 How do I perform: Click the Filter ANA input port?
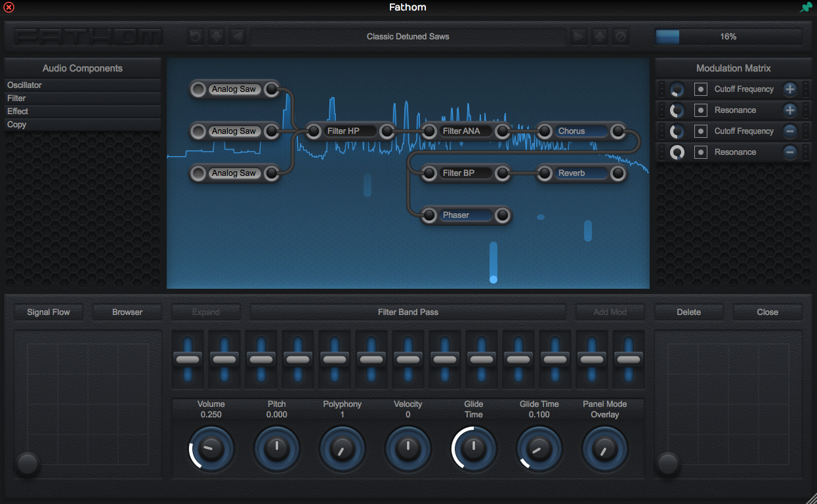[x=429, y=131]
